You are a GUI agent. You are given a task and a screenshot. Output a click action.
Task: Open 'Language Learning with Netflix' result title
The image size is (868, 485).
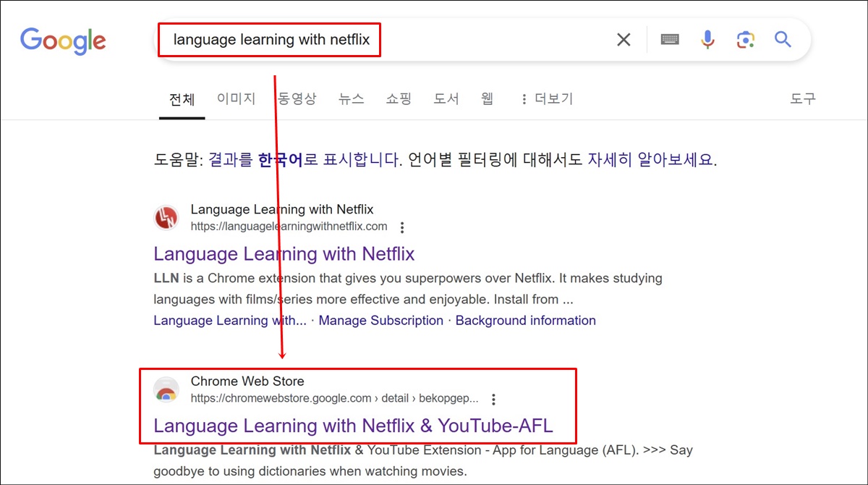pos(284,254)
